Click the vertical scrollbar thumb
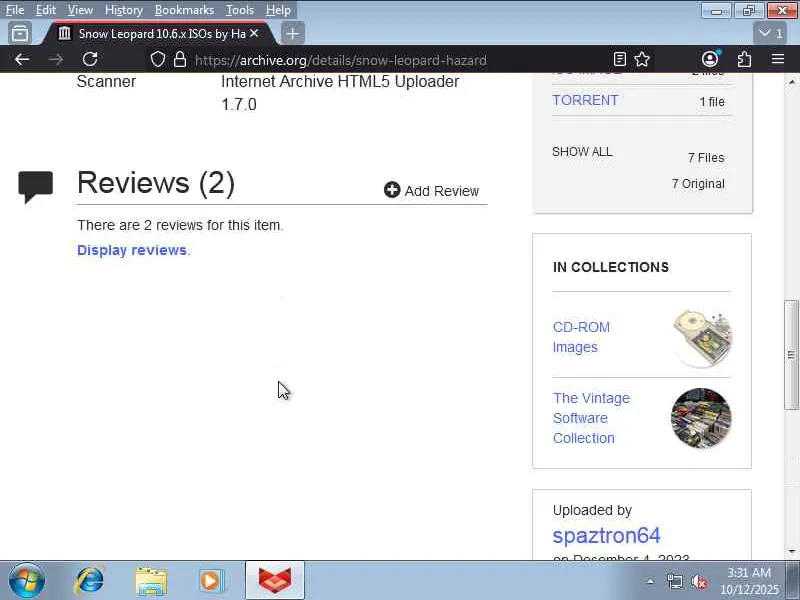 coord(791,355)
